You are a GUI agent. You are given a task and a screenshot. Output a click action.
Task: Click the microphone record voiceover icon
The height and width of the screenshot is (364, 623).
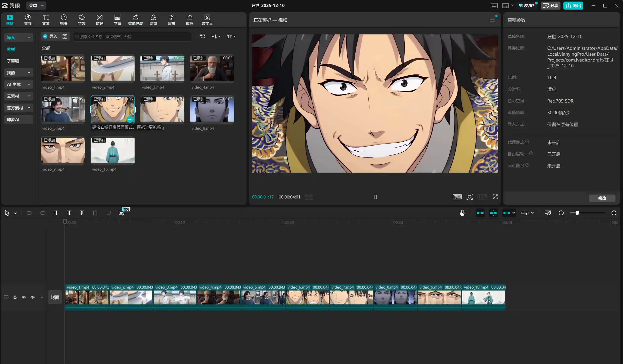(x=462, y=213)
